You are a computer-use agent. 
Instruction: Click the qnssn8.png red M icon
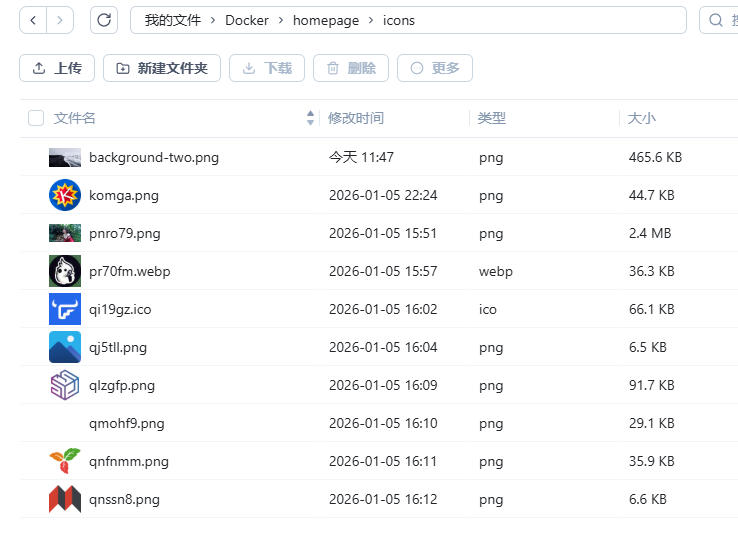pos(65,499)
